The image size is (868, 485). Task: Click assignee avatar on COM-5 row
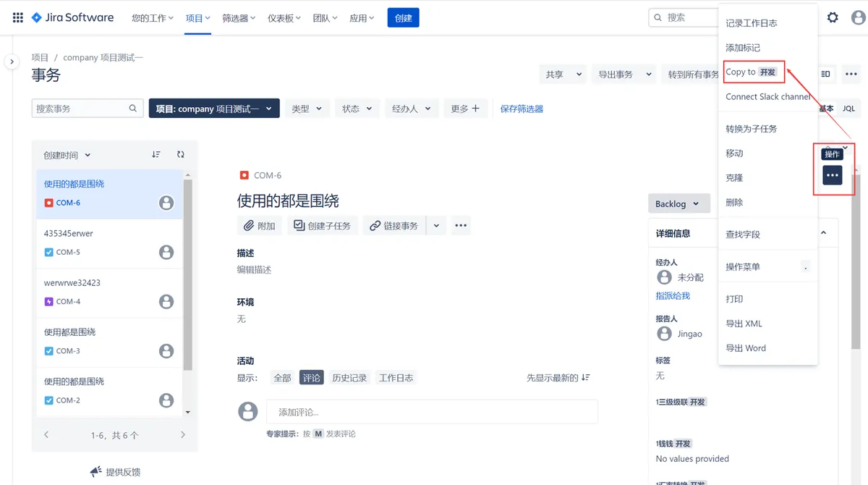coord(166,252)
